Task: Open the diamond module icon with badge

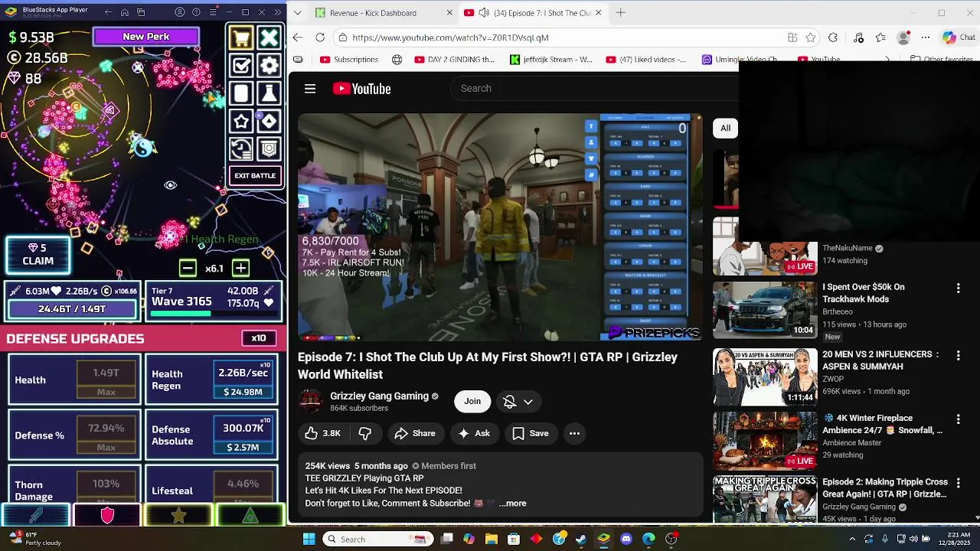Action: coord(269,121)
